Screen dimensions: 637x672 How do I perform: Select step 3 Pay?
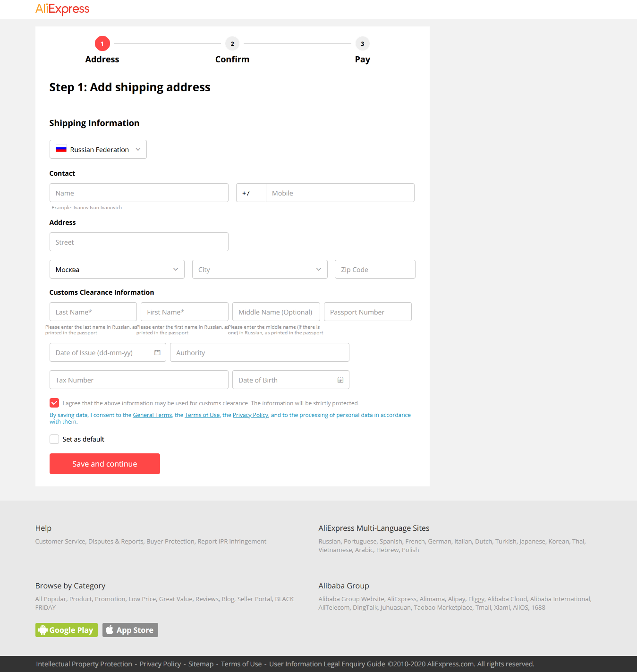coord(363,50)
